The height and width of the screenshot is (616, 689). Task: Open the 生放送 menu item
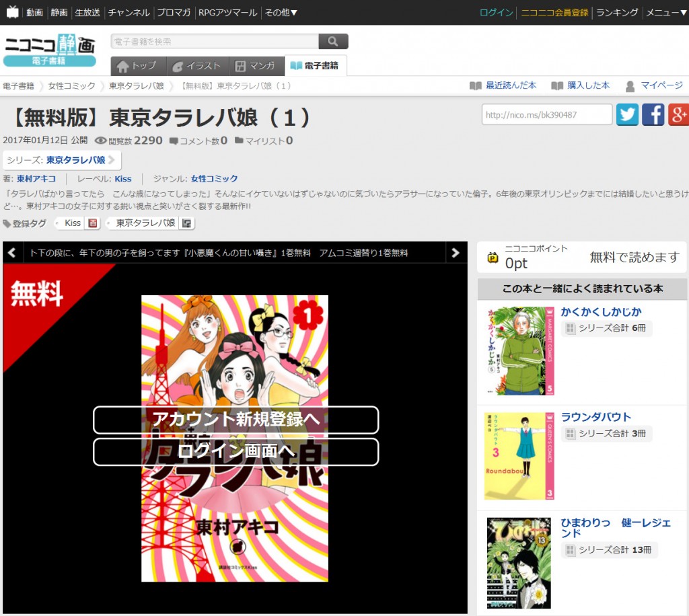coord(87,12)
